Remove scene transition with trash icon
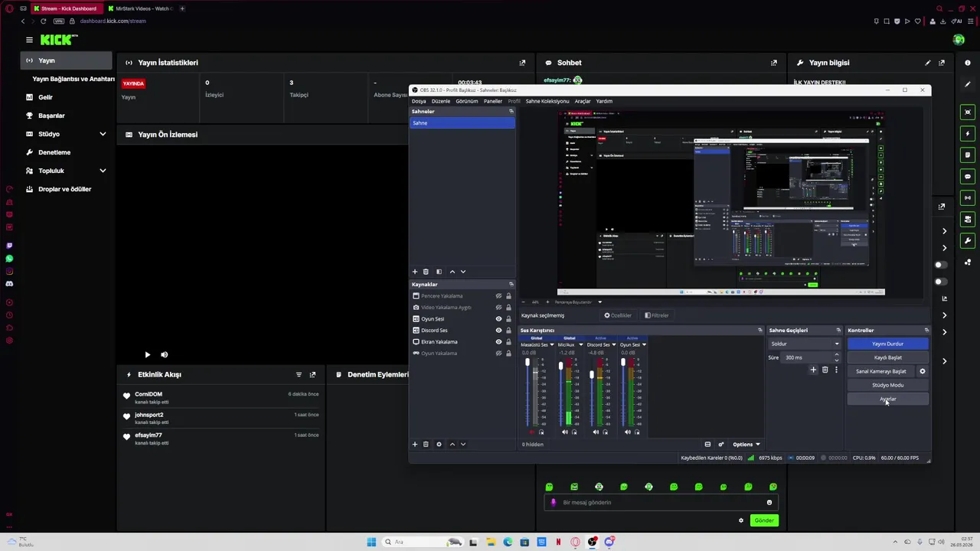This screenshot has width=980, height=551. pyautogui.click(x=825, y=370)
